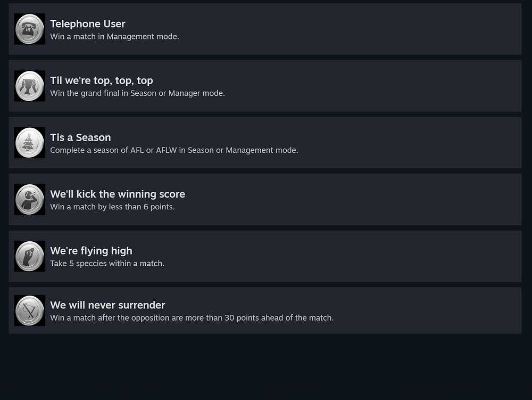532x400 pixels.
Task: Select the Til we're top, top, top title
Action: tap(102, 81)
